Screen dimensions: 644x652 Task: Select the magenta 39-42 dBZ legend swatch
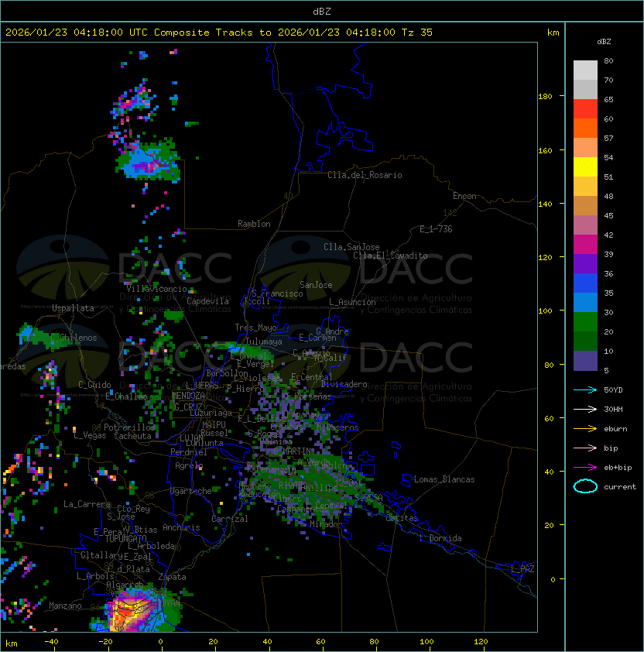pos(585,245)
